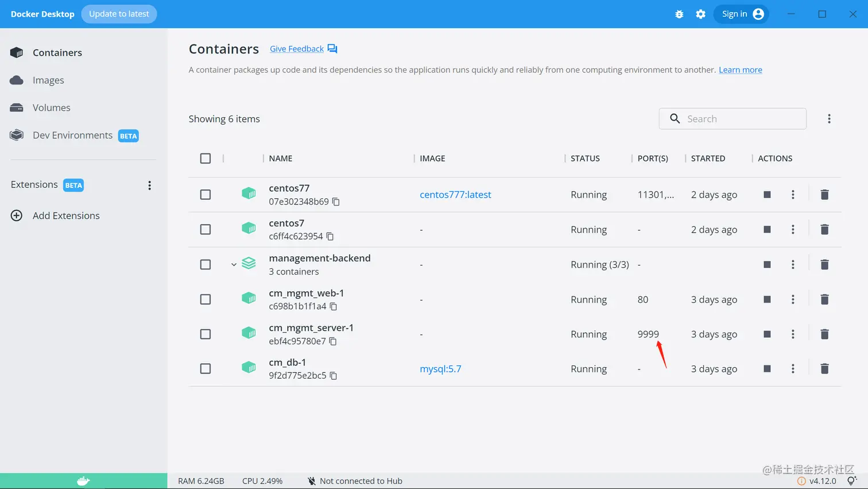868x489 pixels.
Task: Open the troubleshoot bug icon
Action: pos(679,14)
